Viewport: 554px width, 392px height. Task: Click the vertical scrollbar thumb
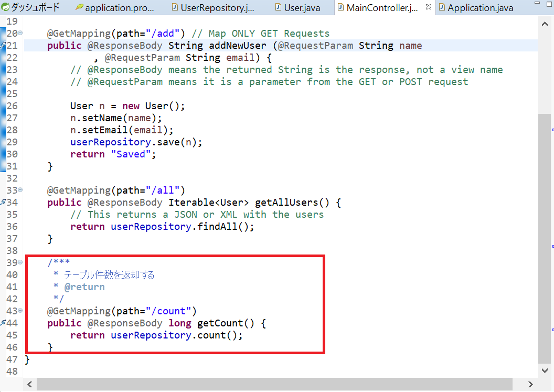pos(544,236)
